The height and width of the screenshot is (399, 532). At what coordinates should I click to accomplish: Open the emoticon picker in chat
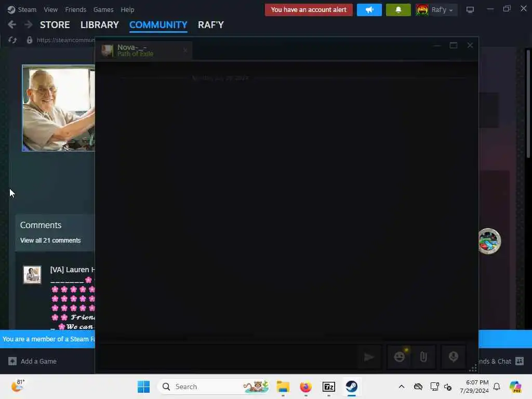click(x=400, y=357)
